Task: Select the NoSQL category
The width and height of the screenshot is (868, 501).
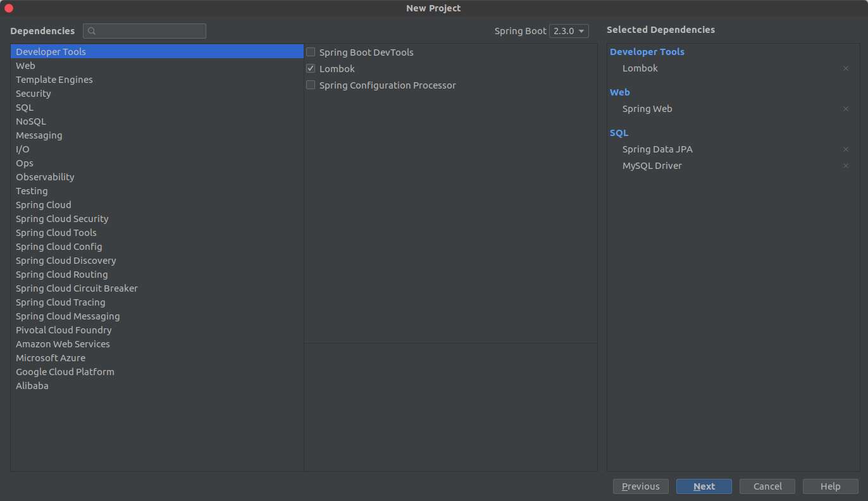Action: pos(157,121)
